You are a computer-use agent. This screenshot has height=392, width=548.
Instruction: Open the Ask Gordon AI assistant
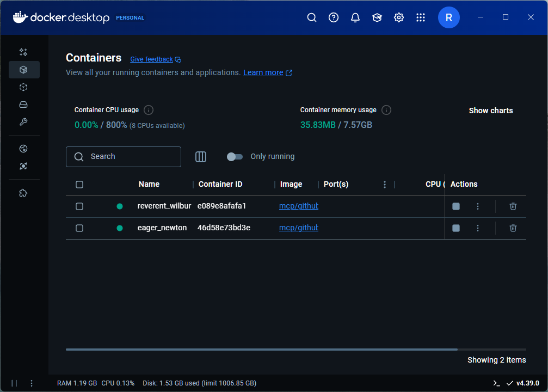coord(23,52)
